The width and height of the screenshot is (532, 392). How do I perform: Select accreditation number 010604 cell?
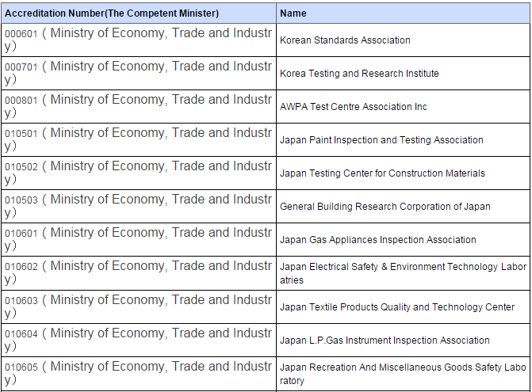[139, 340]
